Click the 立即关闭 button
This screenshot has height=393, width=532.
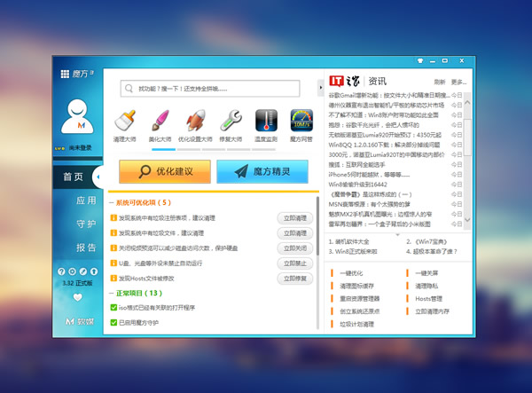[295, 248]
